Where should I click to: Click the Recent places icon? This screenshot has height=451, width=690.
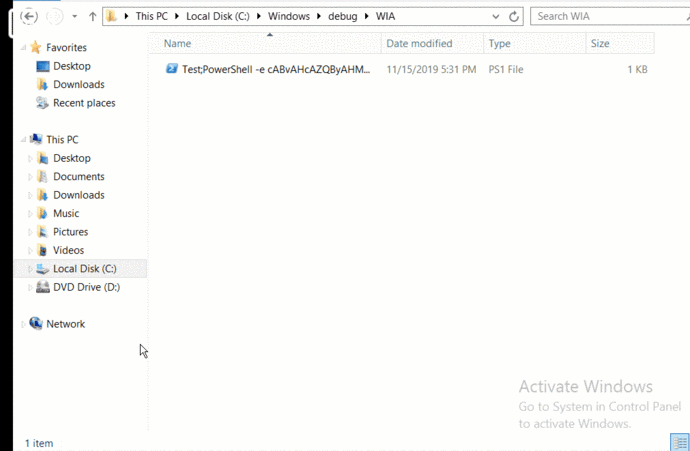click(x=42, y=103)
